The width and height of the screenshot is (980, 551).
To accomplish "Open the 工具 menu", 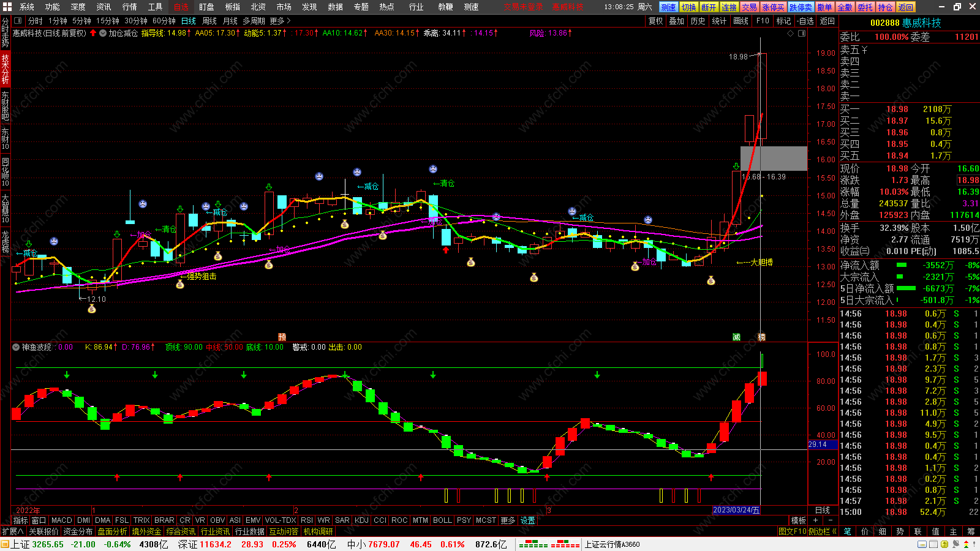I will pos(156,7).
